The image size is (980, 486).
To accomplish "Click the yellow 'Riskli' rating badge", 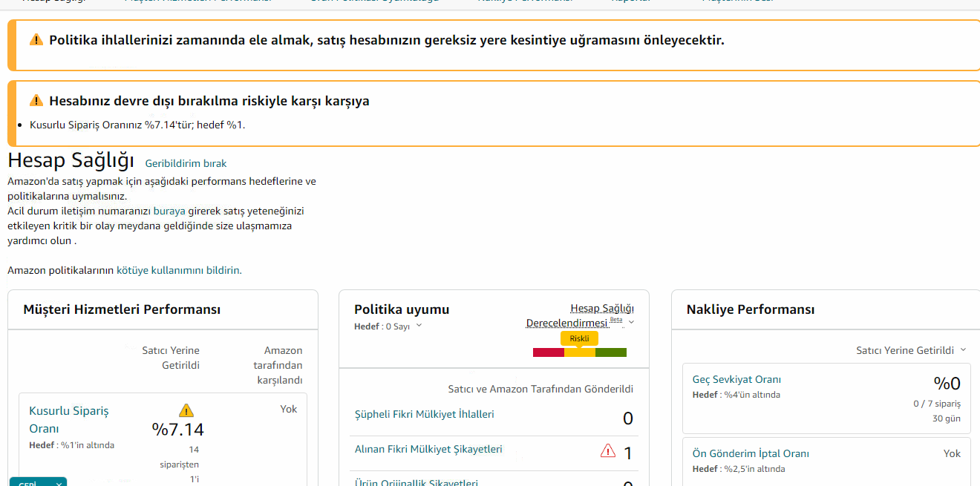I will tap(579, 338).
